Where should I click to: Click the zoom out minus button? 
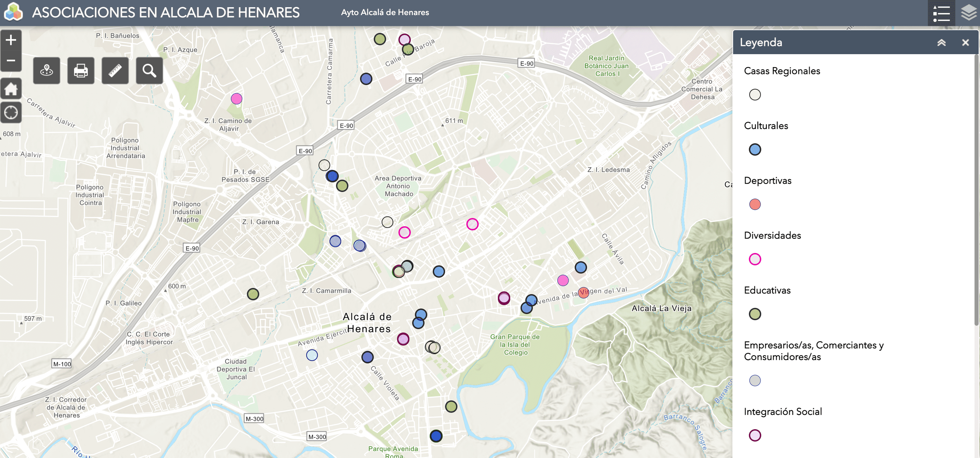11,60
